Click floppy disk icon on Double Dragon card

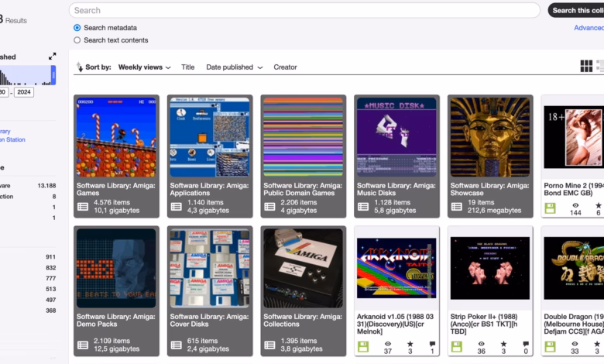[x=550, y=347]
